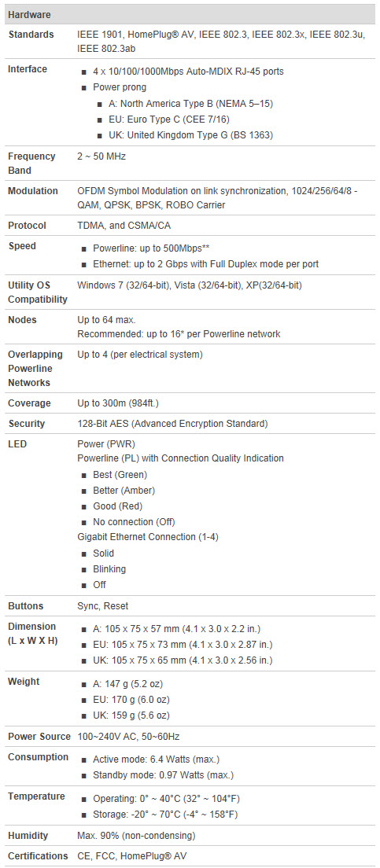Image resolution: width=380 pixels, height=868 pixels.
Task: Click United Kingdom Type G entry
Action: 190,135
